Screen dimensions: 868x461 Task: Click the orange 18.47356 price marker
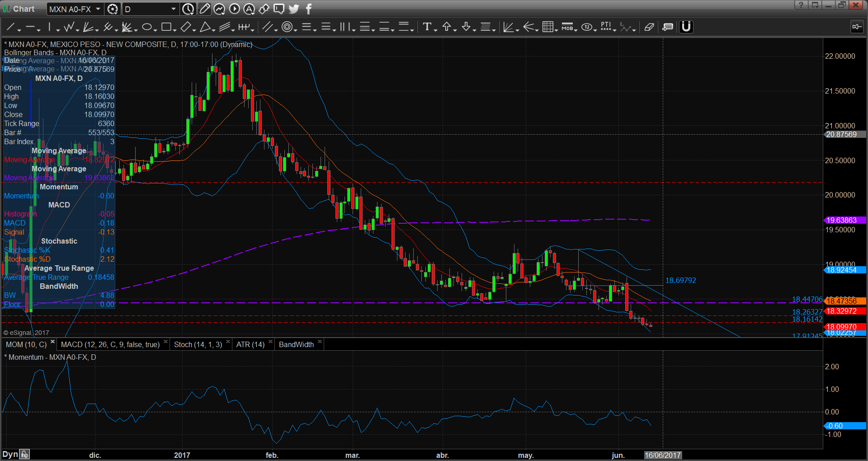click(844, 301)
